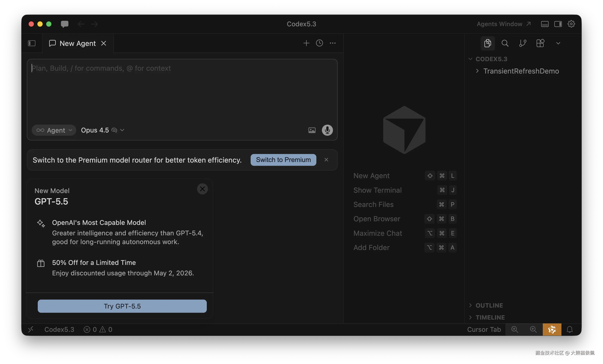Click the second zoom magnifier in status bar
This screenshot has height=364, width=603.
pyautogui.click(x=533, y=330)
